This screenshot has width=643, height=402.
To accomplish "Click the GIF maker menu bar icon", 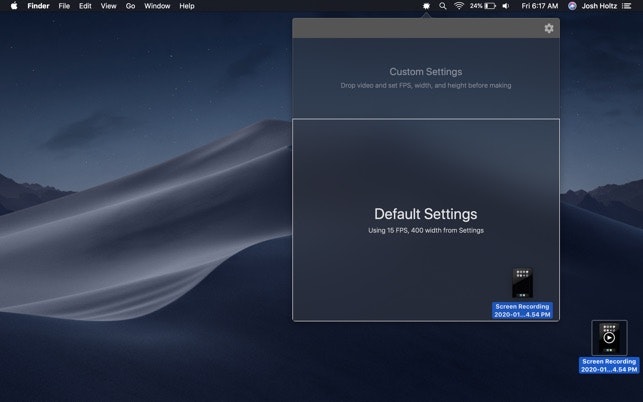I will coord(426,6).
